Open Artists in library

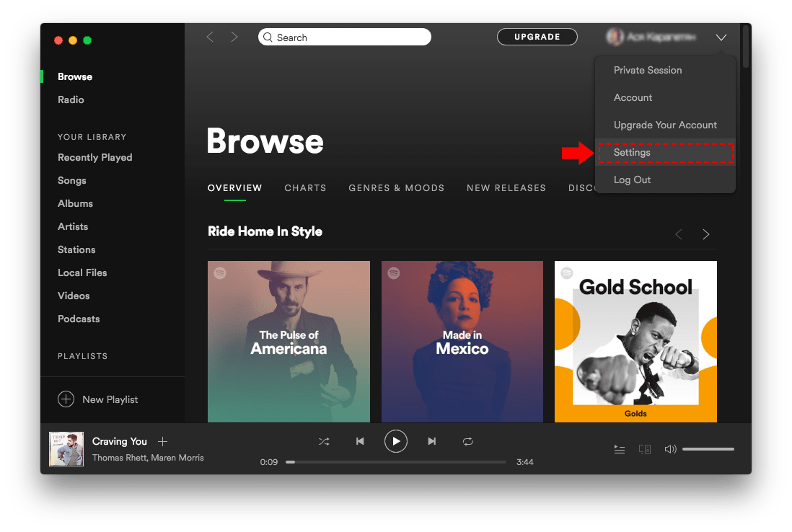(73, 226)
